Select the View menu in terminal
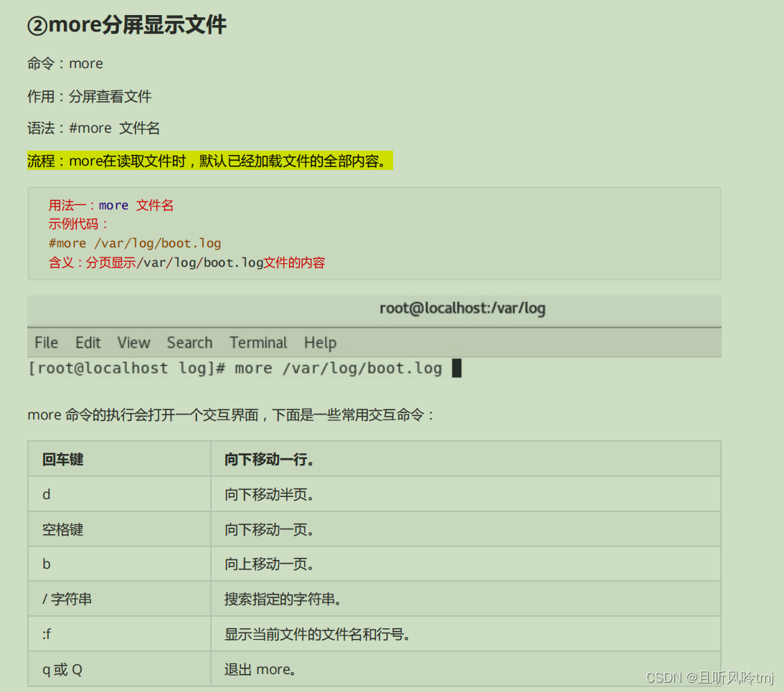 [133, 343]
